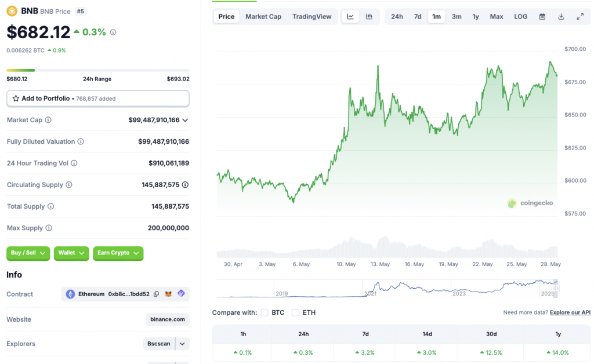Switch to candlestick chart view icon

click(x=369, y=17)
